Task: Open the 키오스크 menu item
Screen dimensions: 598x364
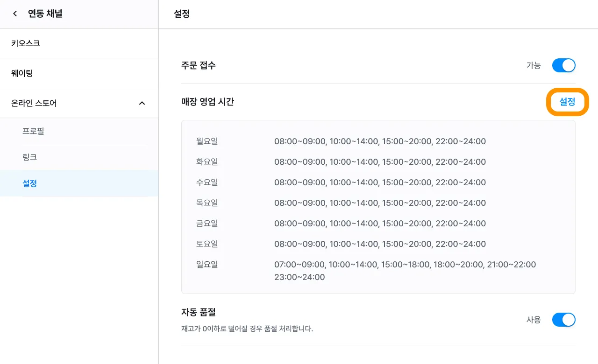Action: point(26,43)
